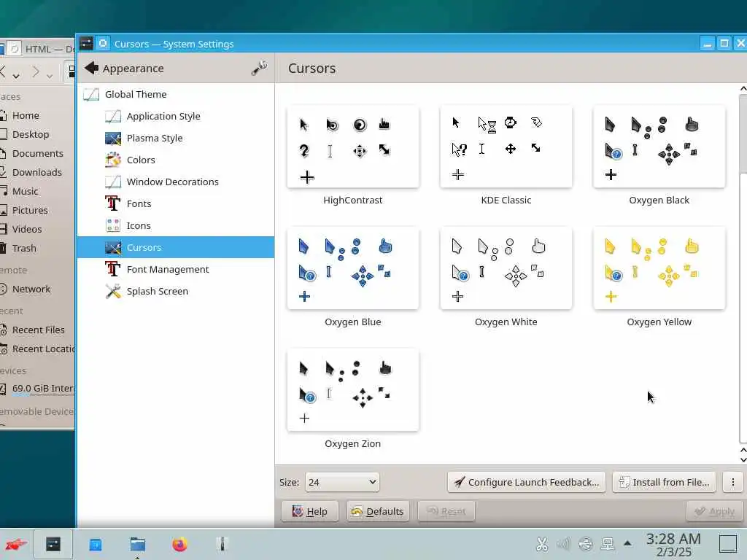Open Network in file manager sidebar

(x=31, y=289)
